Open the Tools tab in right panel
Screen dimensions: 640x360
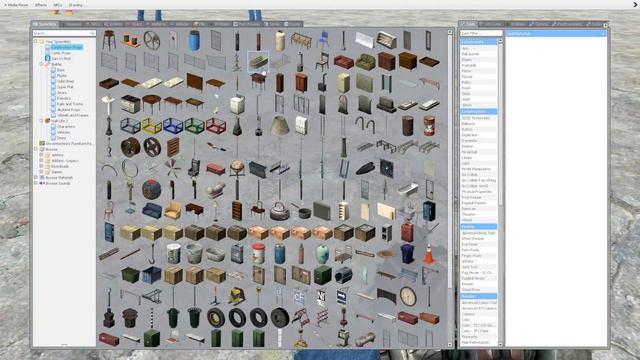468,24
